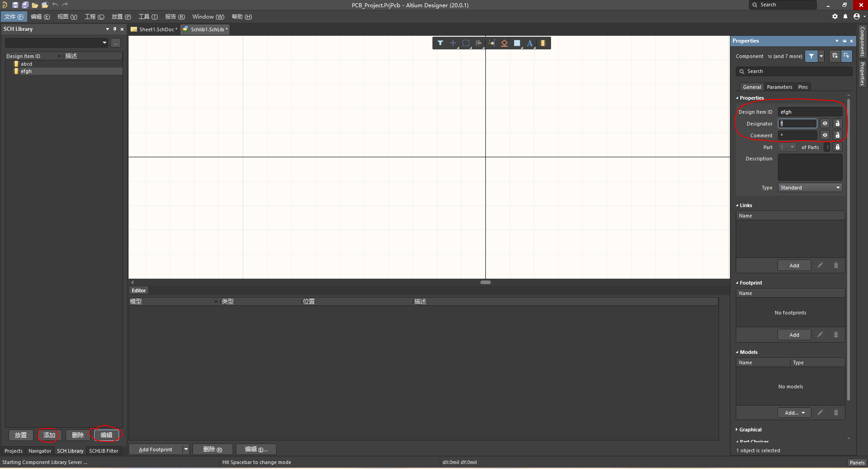Toggle select-from-any-document cursor button
This screenshot has height=469, width=868.
pos(835,56)
